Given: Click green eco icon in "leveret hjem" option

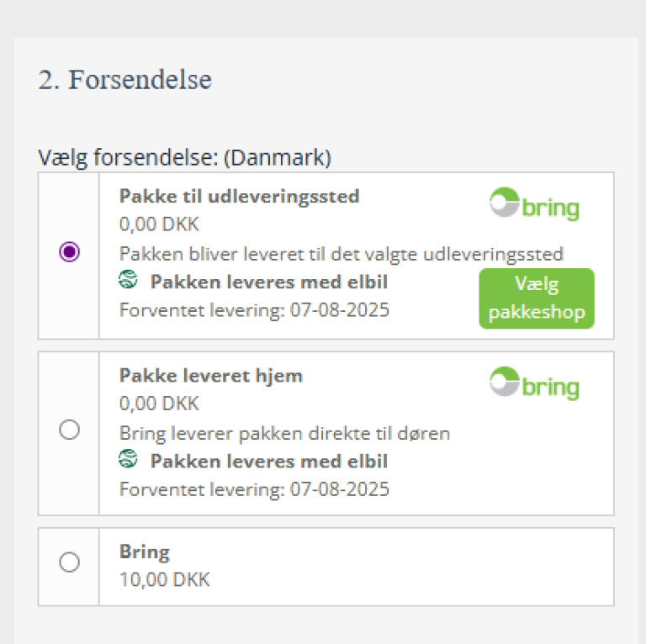Looking at the screenshot, I should pyautogui.click(x=128, y=459).
